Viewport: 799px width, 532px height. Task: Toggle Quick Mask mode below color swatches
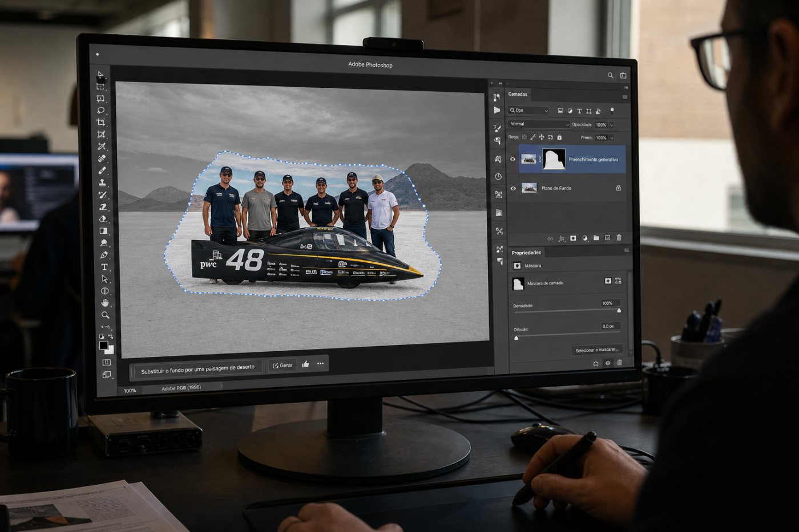106,362
